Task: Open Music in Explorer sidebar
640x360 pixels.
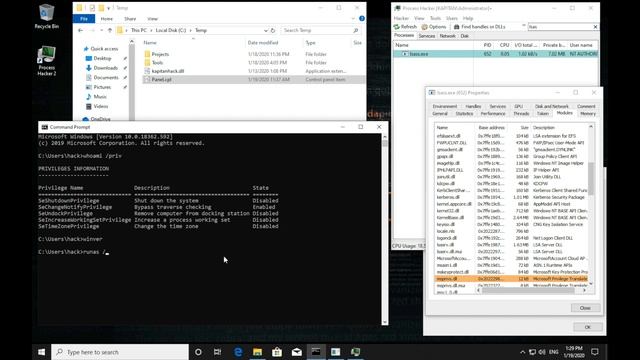Action: click(100, 97)
